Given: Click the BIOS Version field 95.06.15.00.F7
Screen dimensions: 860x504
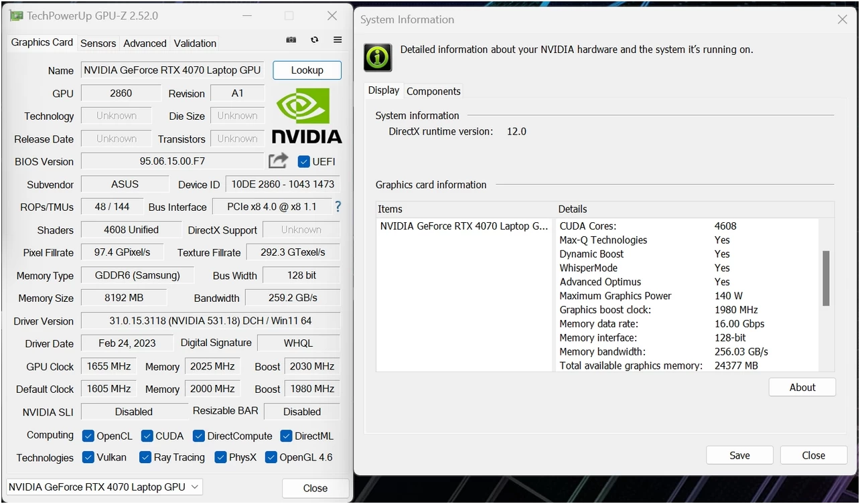Looking at the screenshot, I should pos(173,161).
